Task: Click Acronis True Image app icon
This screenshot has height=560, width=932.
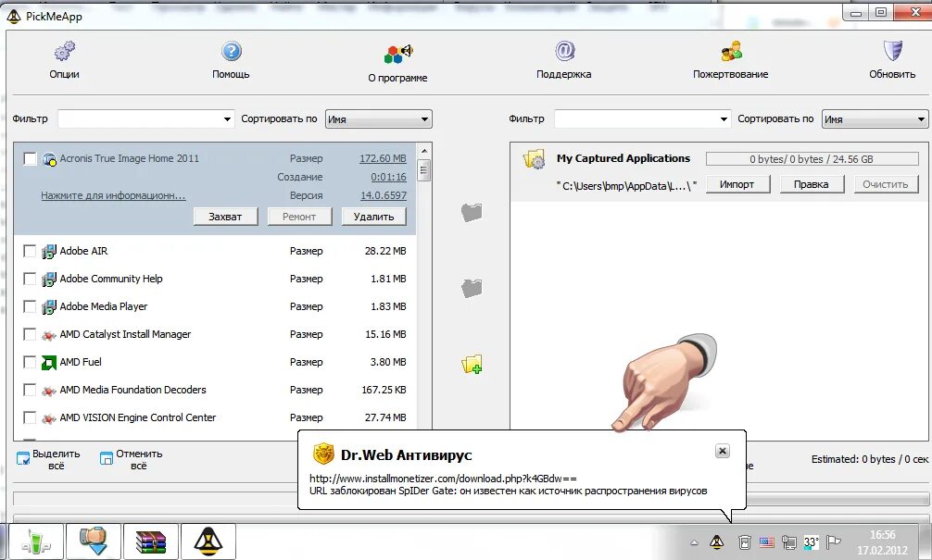Action: (49, 159)
